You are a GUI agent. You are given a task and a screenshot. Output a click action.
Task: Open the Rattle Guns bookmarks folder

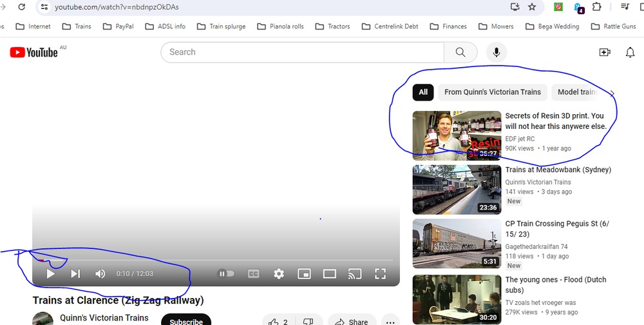614,26
